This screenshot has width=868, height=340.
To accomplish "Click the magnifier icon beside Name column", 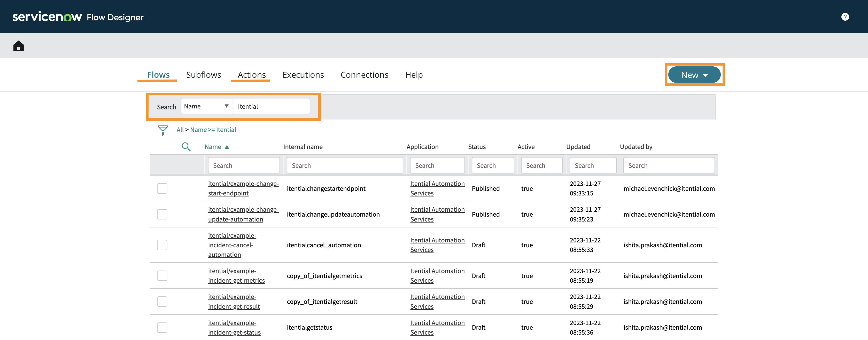I will (x=186, y=147).
